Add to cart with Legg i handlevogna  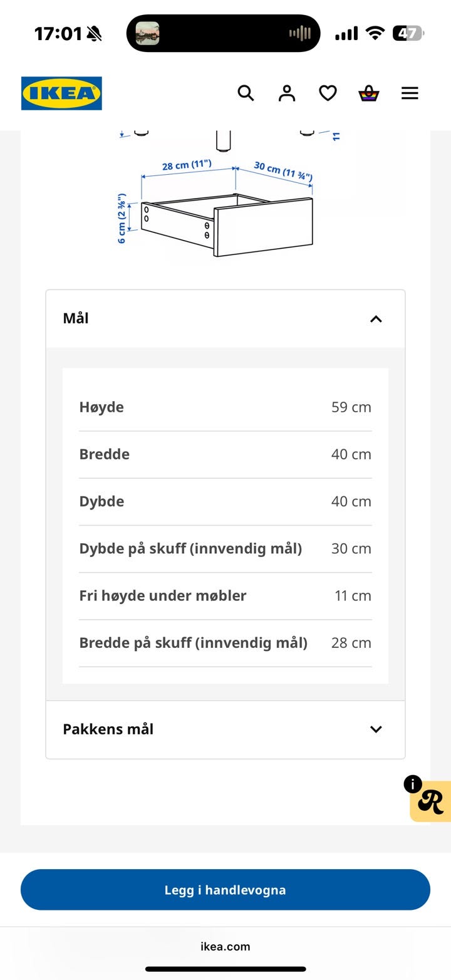[x=225, y=890]
